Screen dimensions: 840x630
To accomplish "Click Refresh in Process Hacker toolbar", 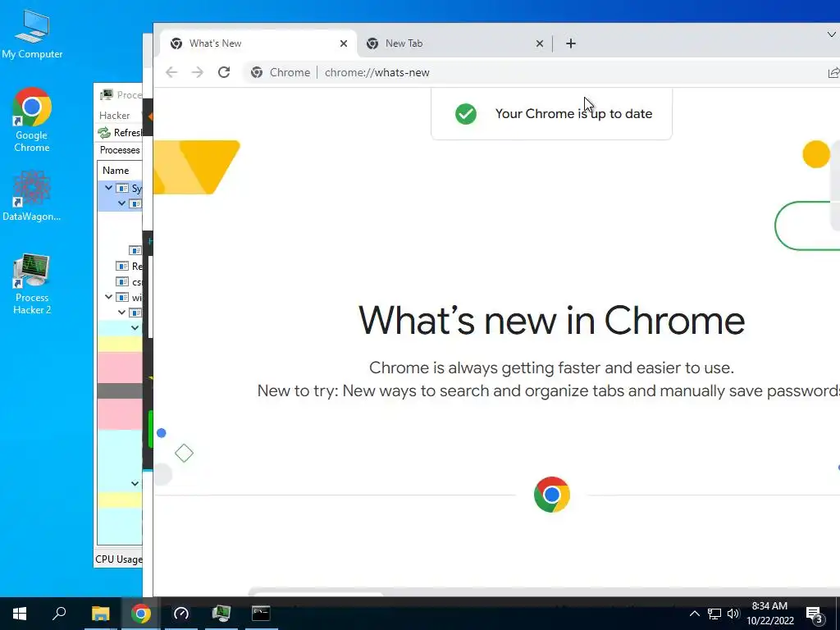I will click(120, 132).
